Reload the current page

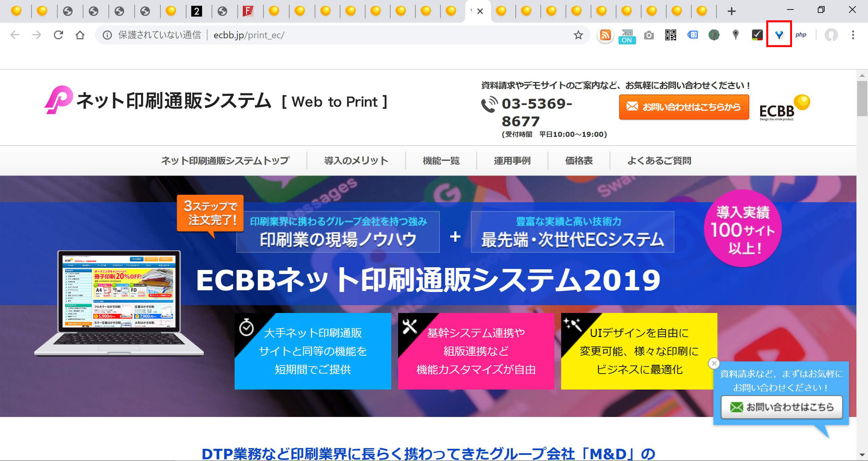[x=58, y=35]
